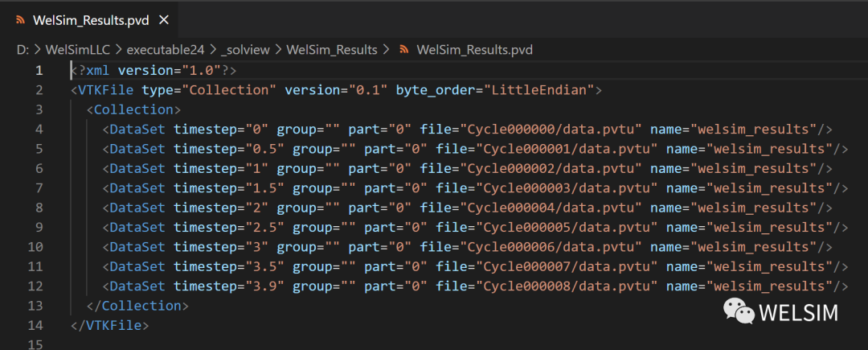Viewport: 868px width, 350px height.
Task: Click the type="Collection" attribute
Action: tap(210, 90)
